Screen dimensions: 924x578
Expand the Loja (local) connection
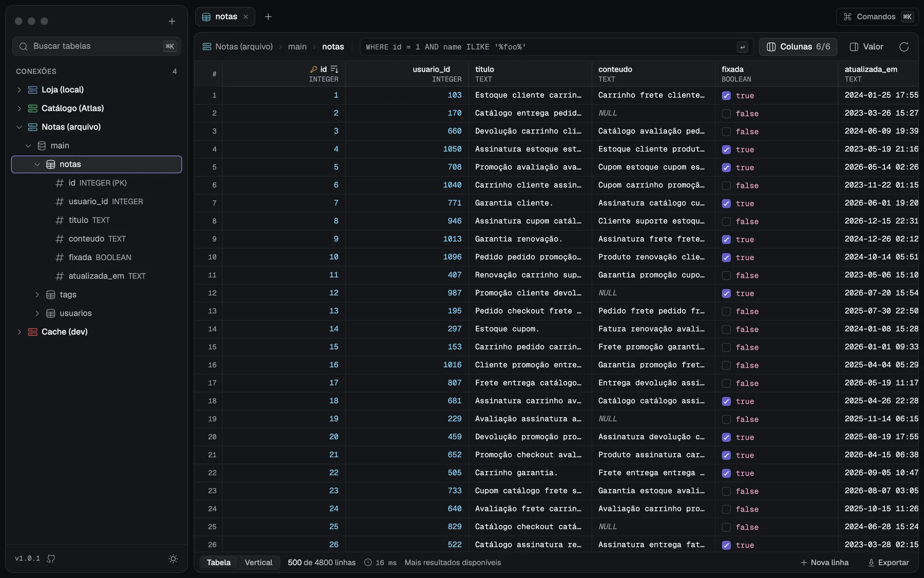point(19,90)
